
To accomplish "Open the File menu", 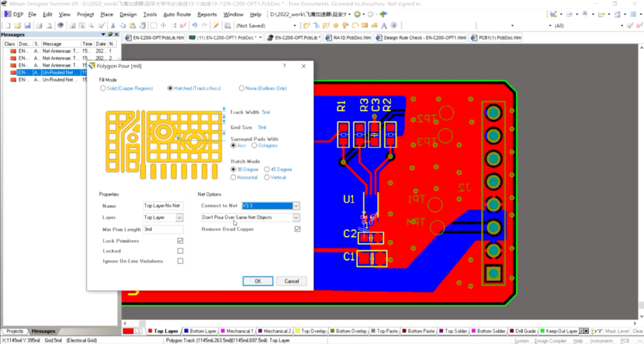I will [x=32, y=14].
